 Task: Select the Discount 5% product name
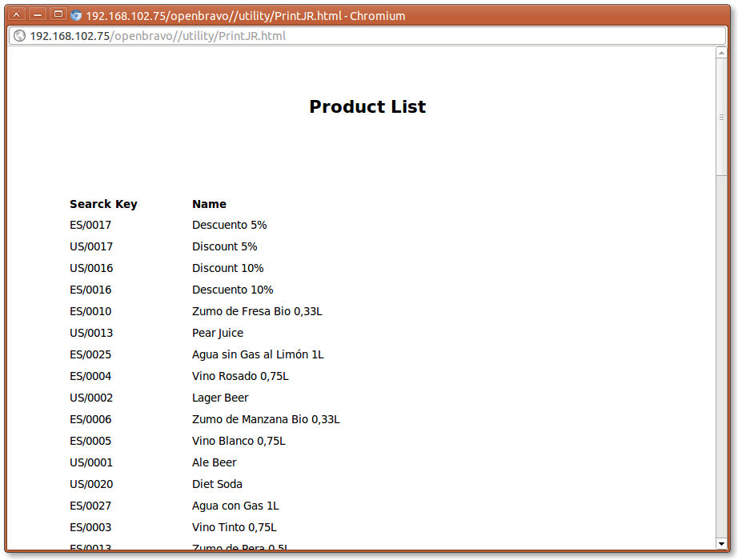point(224,247)
